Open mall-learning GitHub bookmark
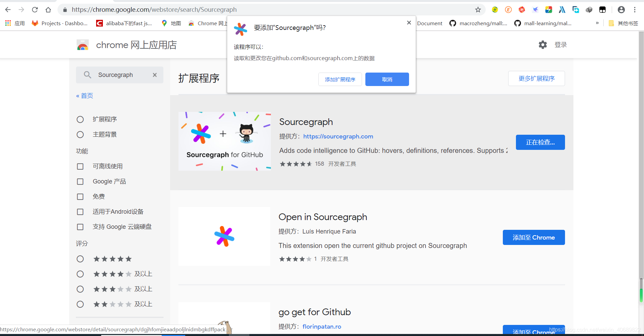 click(x=543, y=23)
